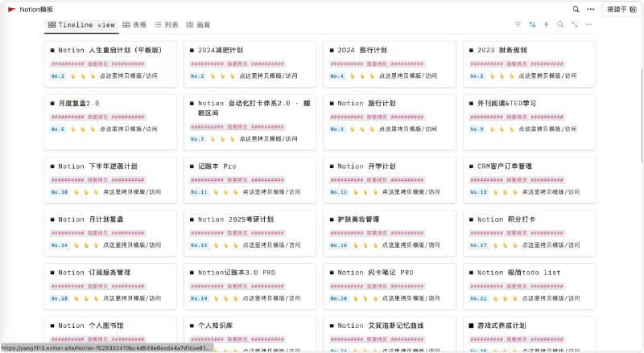Open the page search magnifier in top bar
This screenshot has width=644, height=353.
click(x=576, y=9)
